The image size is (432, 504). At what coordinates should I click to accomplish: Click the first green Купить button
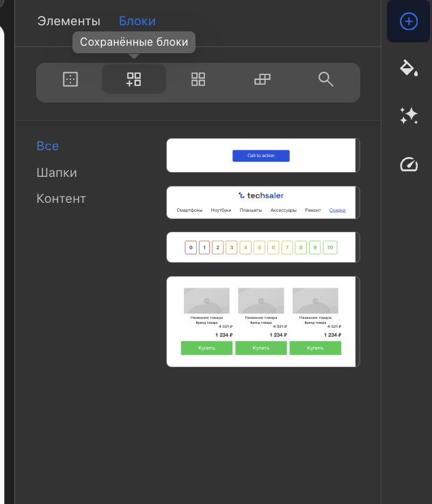tap(206, 348)
